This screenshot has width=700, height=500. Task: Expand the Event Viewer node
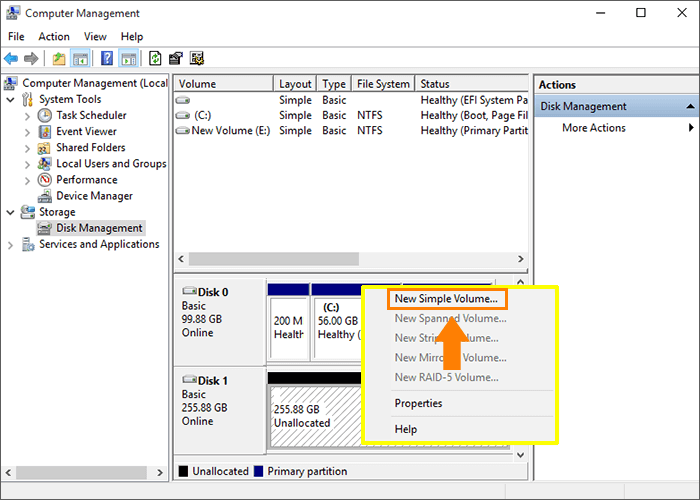tap(27, 133)
